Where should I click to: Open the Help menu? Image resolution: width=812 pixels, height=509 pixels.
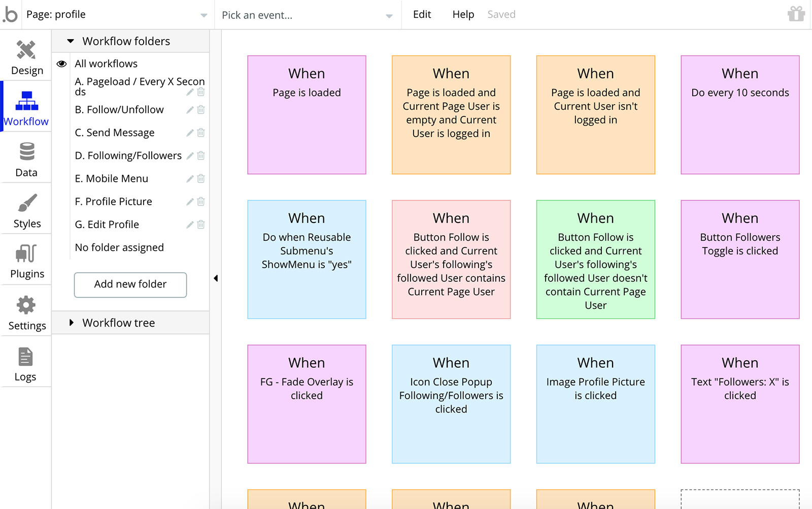coord(463,14)
